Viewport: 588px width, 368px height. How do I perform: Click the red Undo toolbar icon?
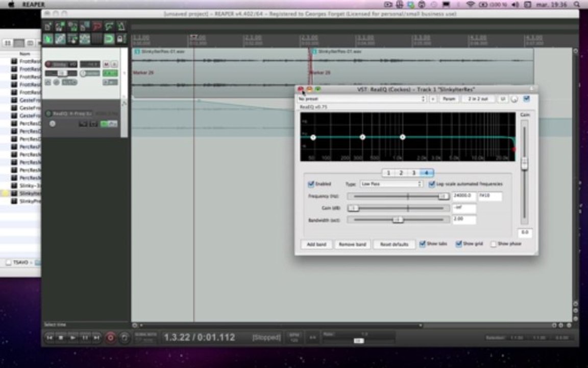click(x=97, y=26)
